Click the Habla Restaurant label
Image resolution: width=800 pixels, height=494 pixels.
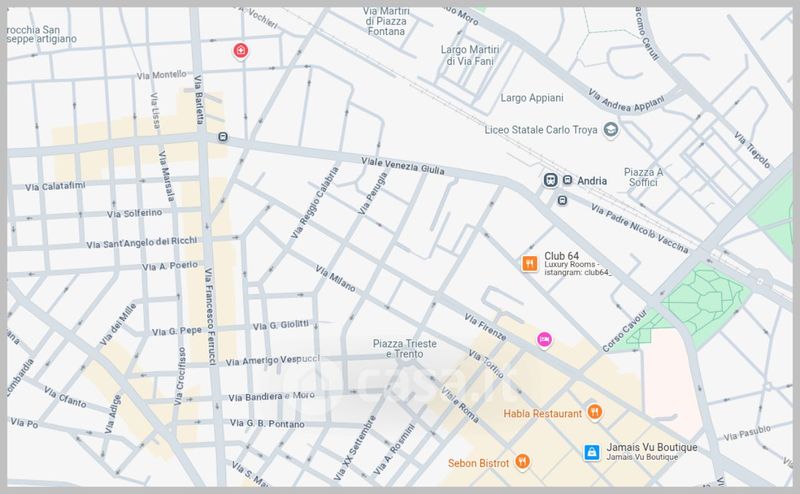542,411
